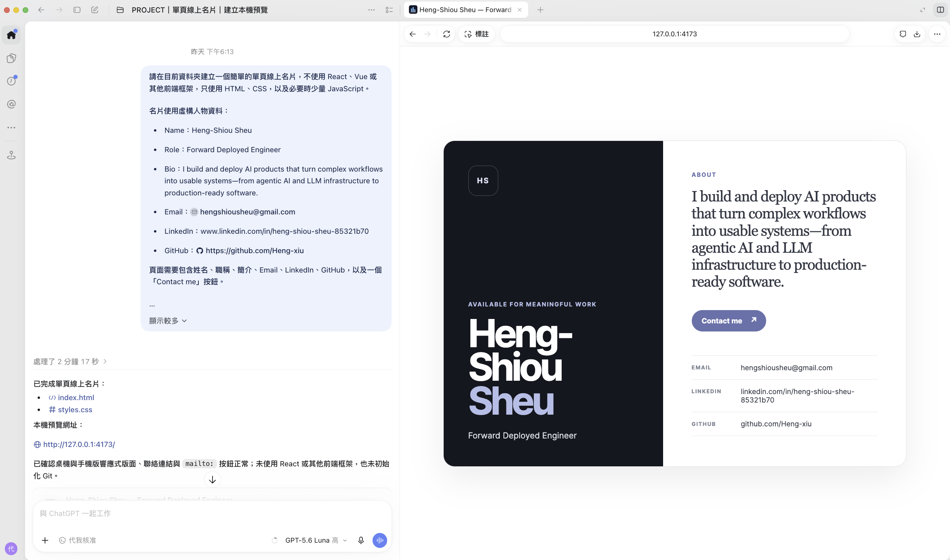Toggle the side panel layout button
The height and width of the screenshot is (560, 950).
(940, 10)
